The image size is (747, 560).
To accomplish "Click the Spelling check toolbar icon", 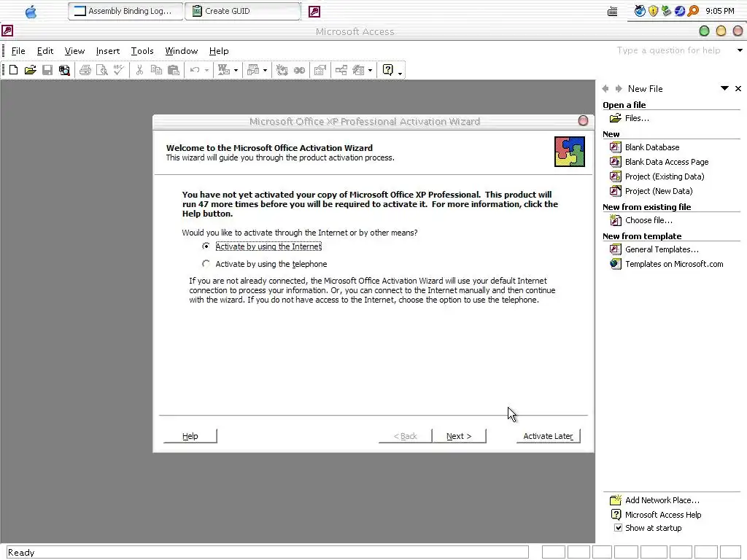I will (119, 71).
